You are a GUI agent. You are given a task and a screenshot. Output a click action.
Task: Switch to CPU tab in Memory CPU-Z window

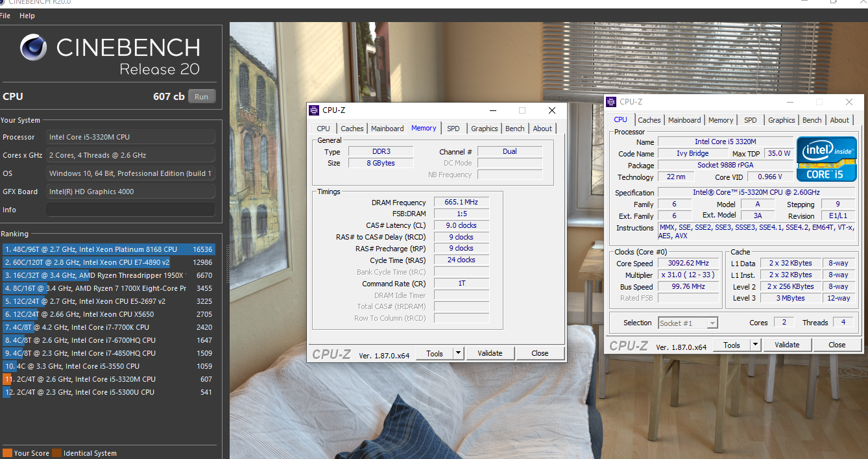[324, 129]
